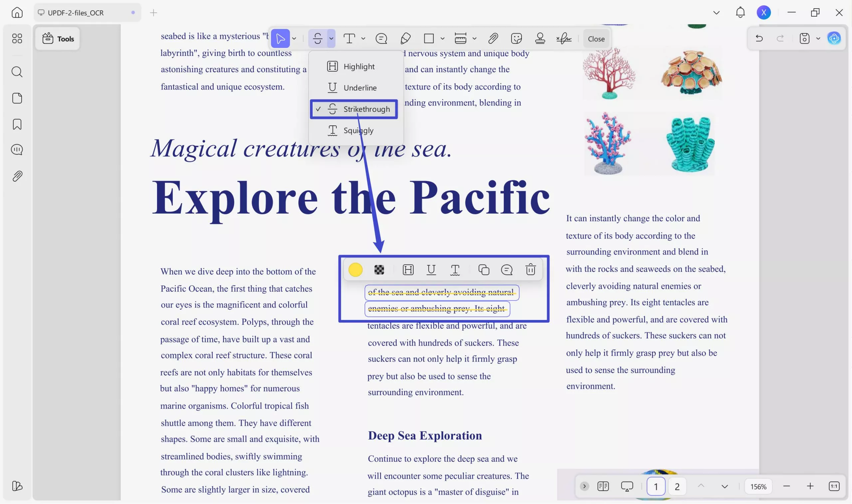Select the Underline icon in the floating toolbar
This screenshot has width=852, height=504.
point(431,270)
